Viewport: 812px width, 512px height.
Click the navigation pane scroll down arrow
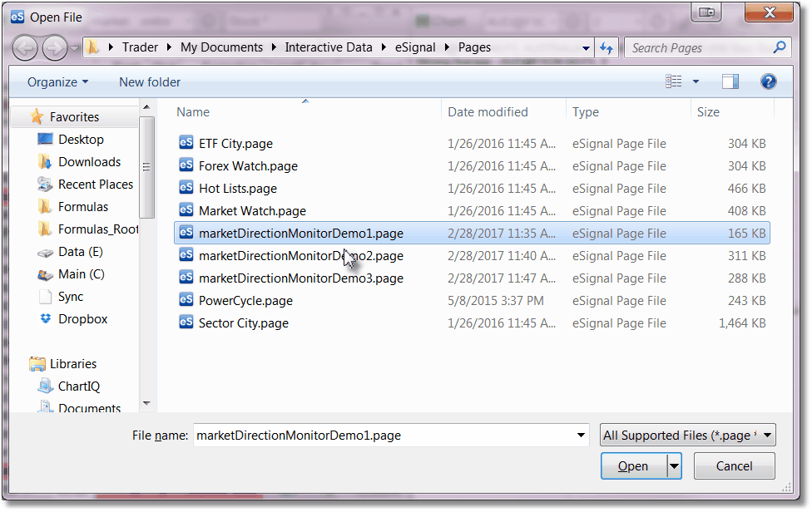[x=146, y=403]
